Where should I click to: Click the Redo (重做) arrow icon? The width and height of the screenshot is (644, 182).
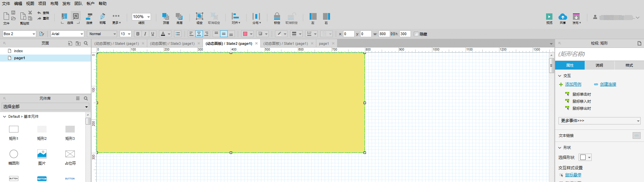39,18
